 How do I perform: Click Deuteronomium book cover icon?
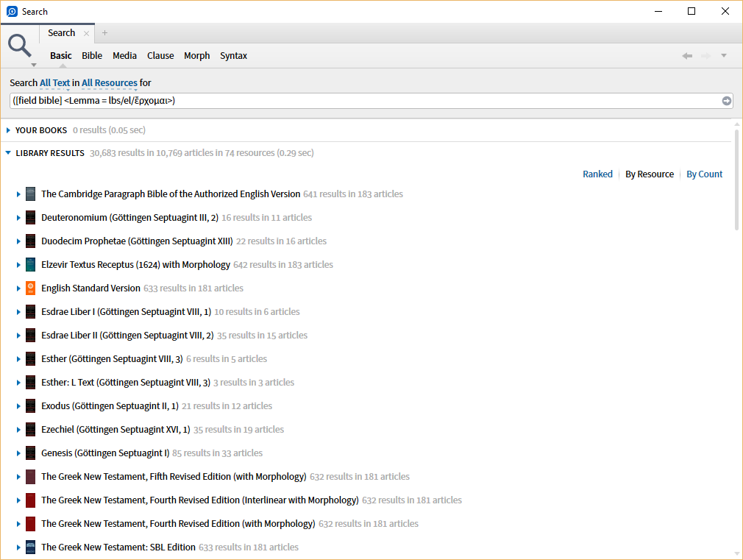pyautogui.click(x=30, y=218)
